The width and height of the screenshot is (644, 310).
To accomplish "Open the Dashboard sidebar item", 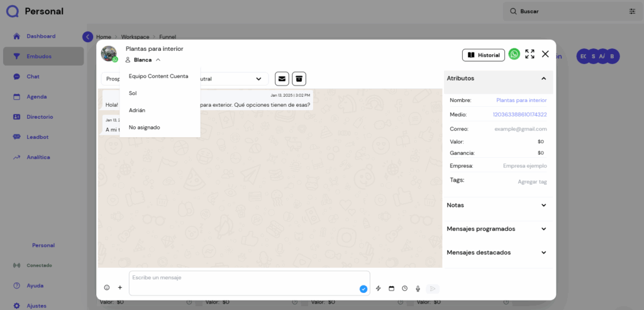I will [x=41, y=36].
